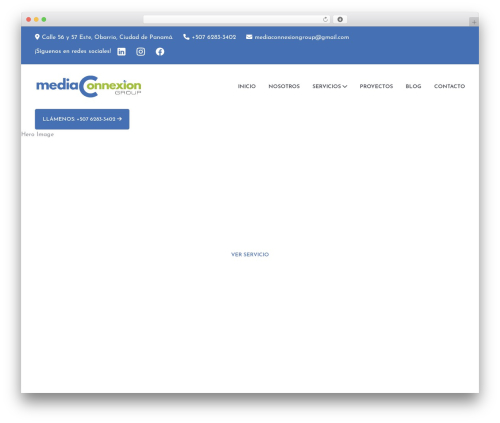
Task: Follow the Ver Servicio link
Action: tap(250, 255)
